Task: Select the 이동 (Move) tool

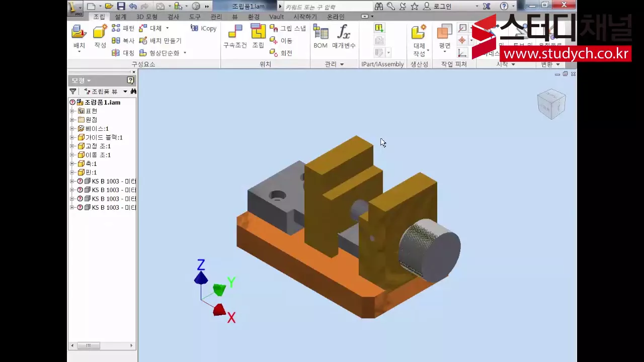Action: 281,41
